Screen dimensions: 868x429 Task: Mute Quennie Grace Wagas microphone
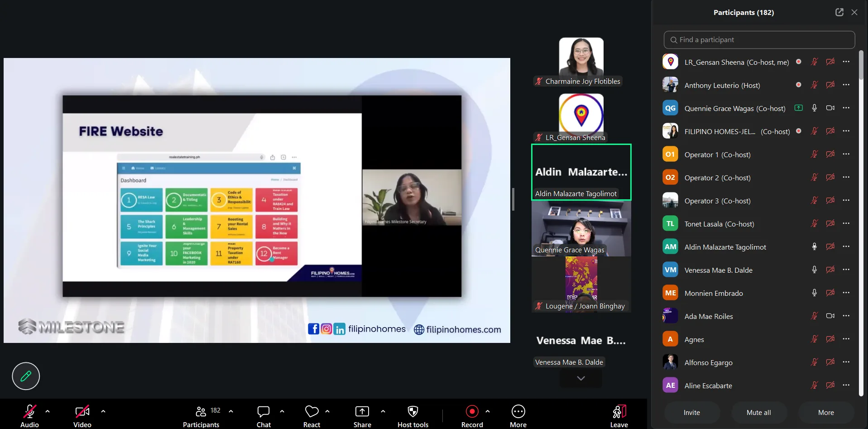(815, 108)
